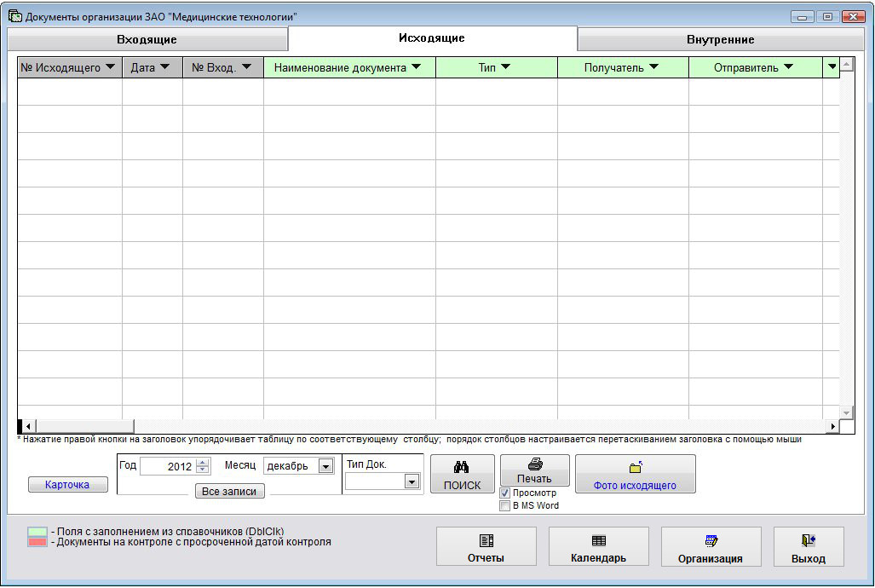Close the Документы организации window
This screenshot has width=875, height=588.
[x=853, y=17]
